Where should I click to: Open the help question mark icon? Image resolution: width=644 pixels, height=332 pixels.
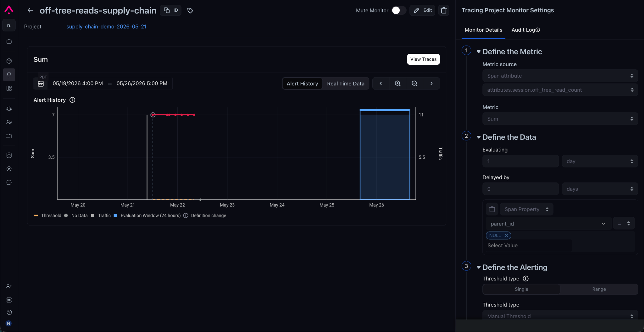pyautogui.click(x=9, y=312)
